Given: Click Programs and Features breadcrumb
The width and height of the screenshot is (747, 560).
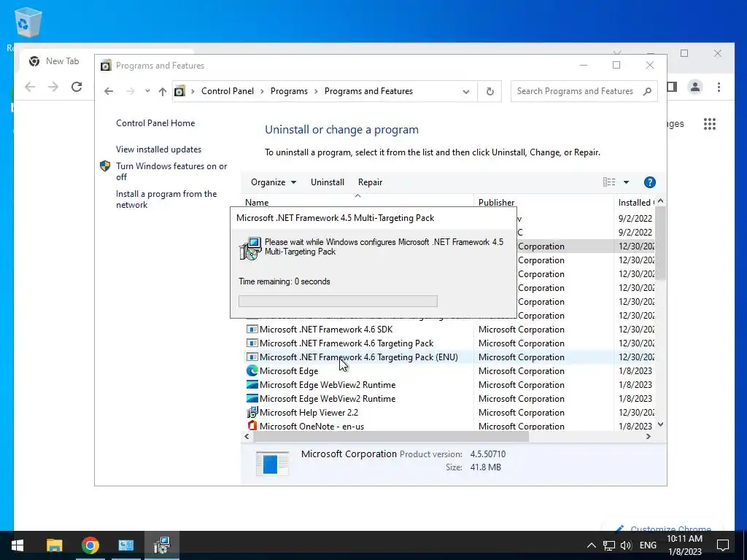Looking at the screenshot, I should [368, 91].
